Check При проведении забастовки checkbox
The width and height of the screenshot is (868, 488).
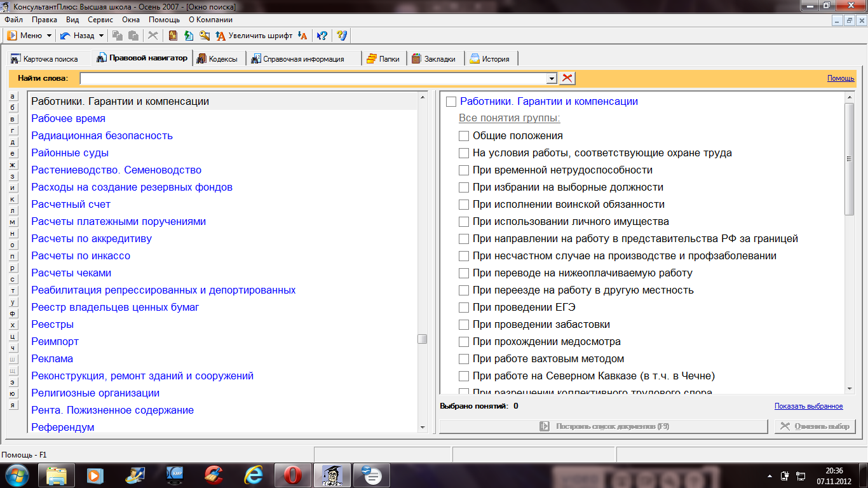pyautogui.click(x=464, y=325)
